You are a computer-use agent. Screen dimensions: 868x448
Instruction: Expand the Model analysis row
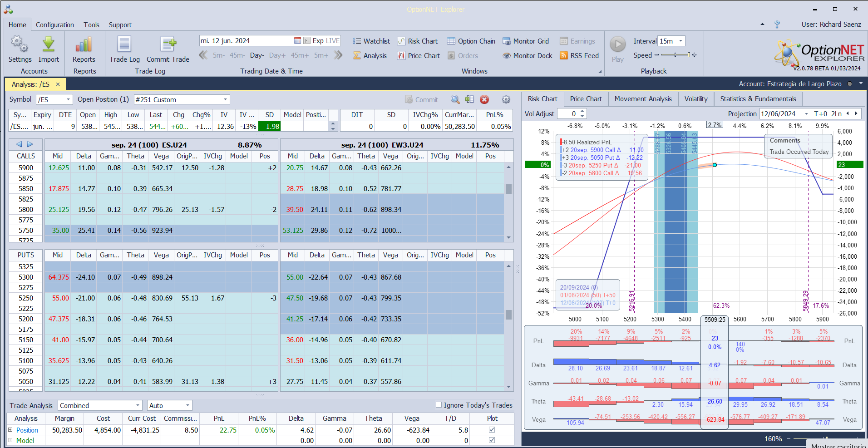coord(10,440)
